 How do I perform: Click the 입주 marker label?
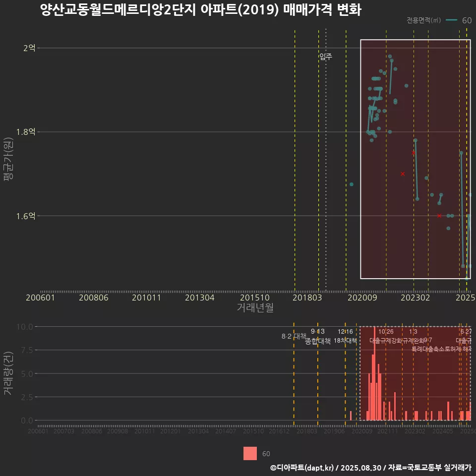(326, 57)
